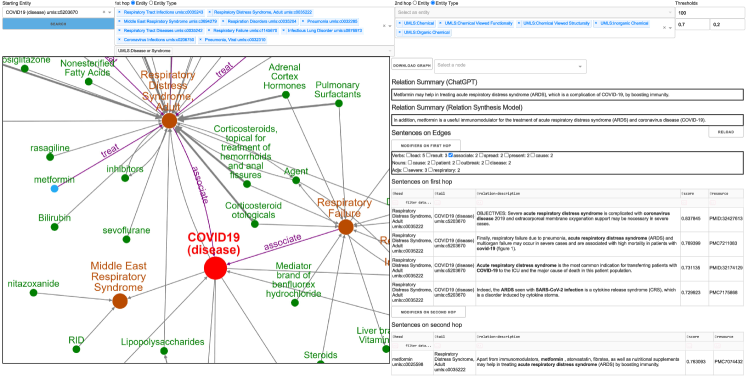
Task: Open Modifiers on First Hop
Action: pos(426,144)
